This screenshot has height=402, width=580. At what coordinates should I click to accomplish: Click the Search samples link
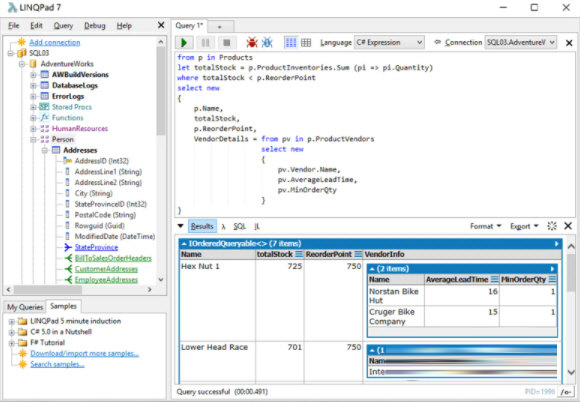[x=57, y=364]
